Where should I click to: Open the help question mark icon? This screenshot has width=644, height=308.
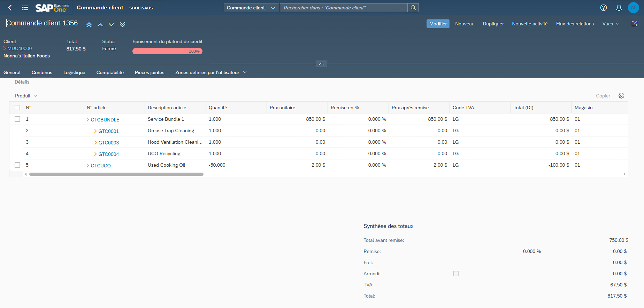[x=604, y=8]
